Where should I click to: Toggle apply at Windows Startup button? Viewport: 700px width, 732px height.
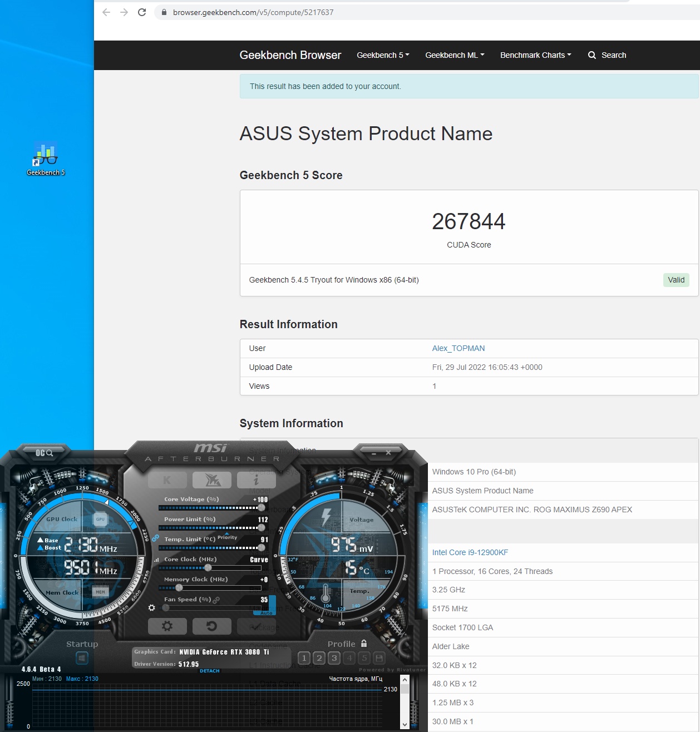tap(82, 658)
